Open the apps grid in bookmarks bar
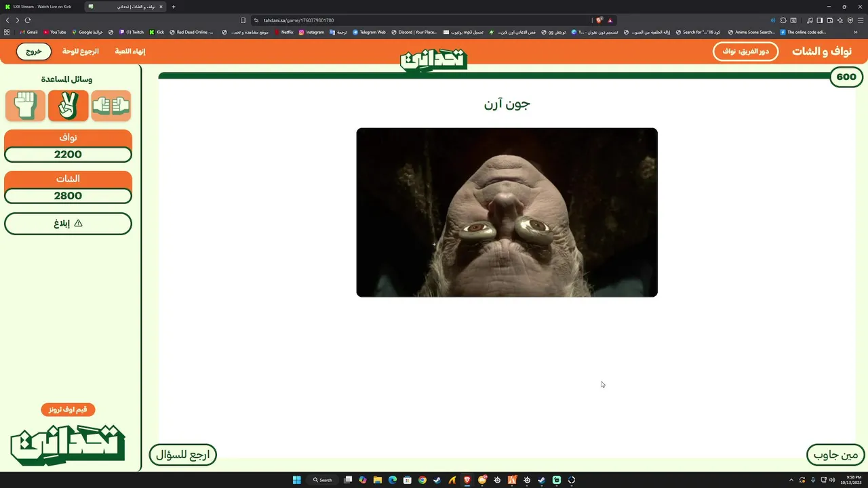This screenshot has height=488, width=868. (x=7, y=32)
